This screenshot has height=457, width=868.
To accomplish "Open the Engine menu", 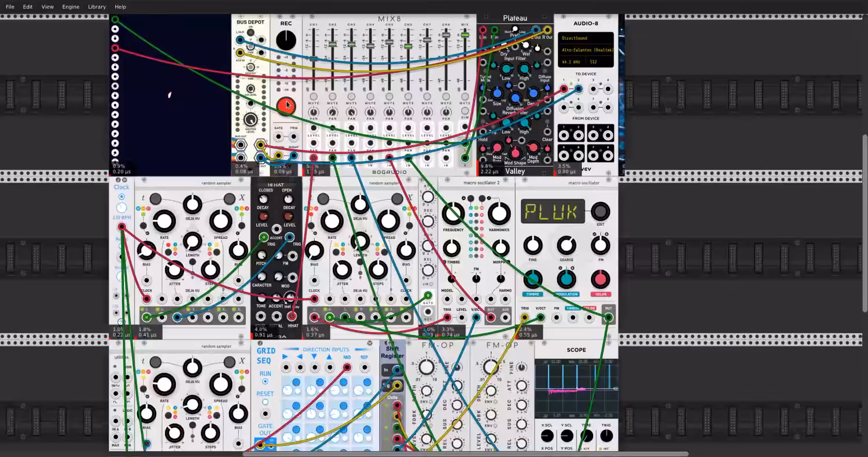I will click(x=71, y=6).
